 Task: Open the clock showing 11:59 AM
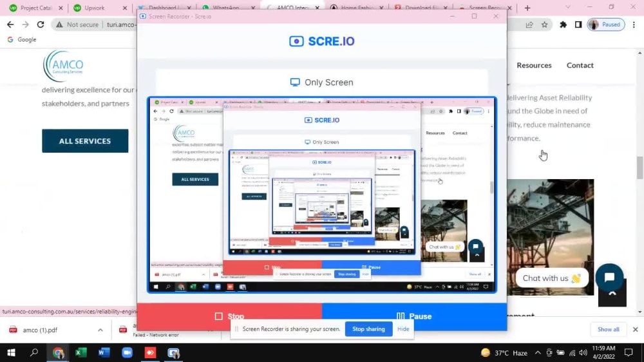[x=604, y=352]
